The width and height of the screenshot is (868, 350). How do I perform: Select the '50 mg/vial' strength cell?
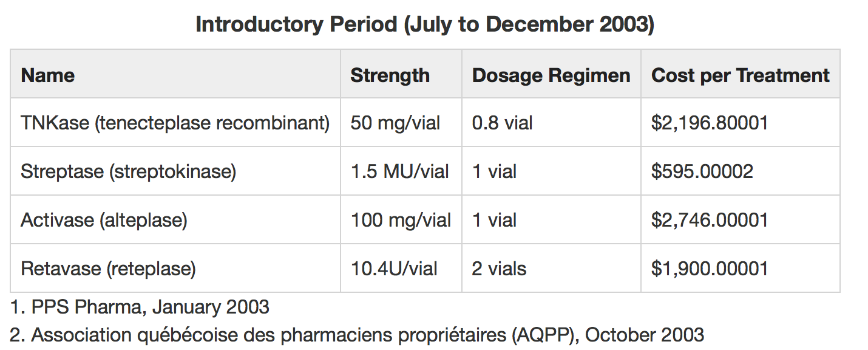(x=395, y=123)
